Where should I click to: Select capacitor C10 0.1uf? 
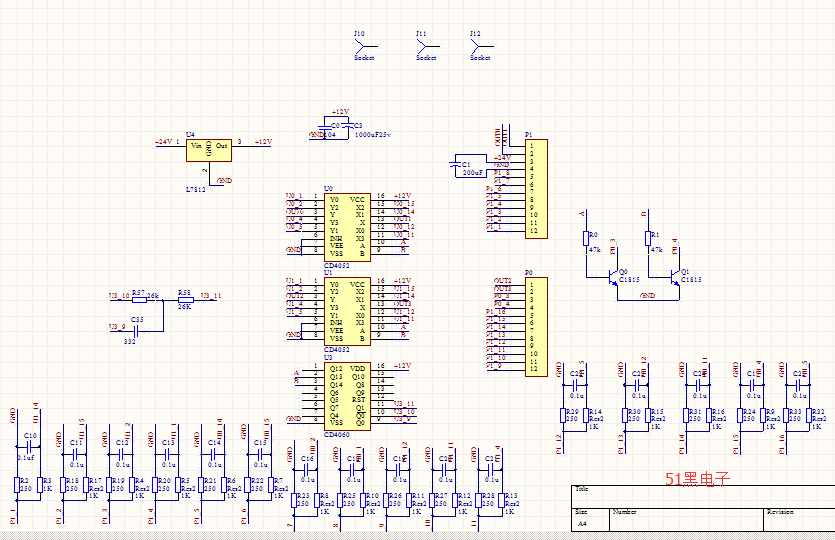pyautogui.click(x=30, y=446)
